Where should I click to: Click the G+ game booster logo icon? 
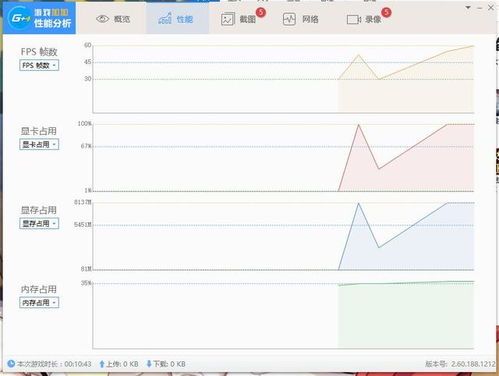pos(19,18)
